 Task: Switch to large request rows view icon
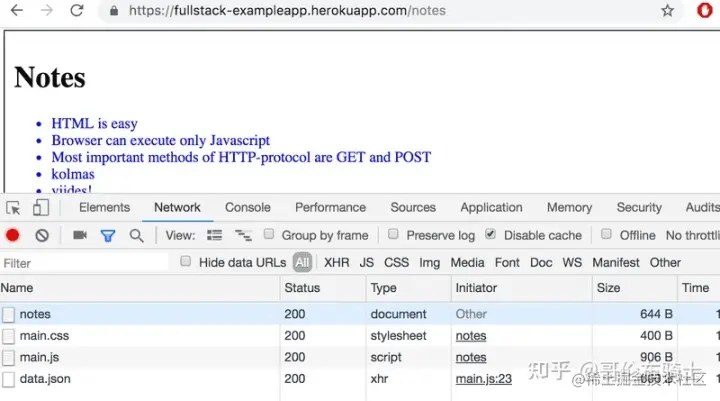click(214, 235)
